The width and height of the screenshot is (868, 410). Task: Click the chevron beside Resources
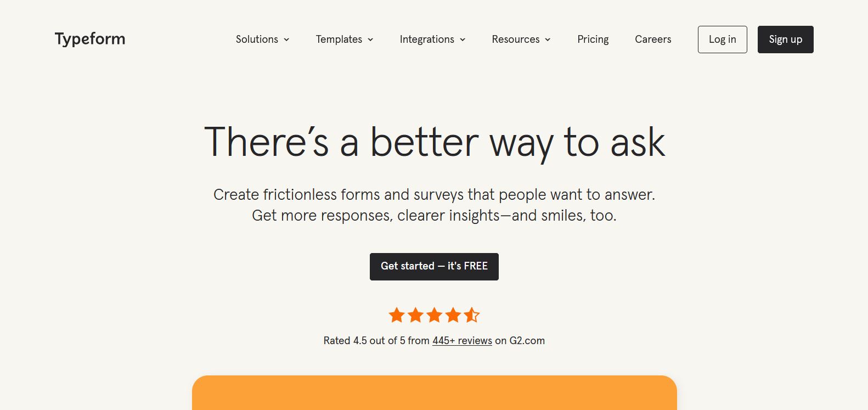tap(548, 40)
